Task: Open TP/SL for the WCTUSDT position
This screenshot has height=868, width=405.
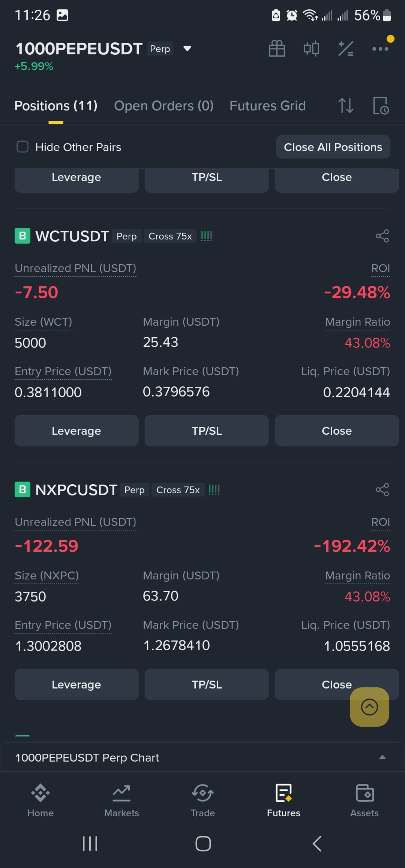Action: (x=207, y=431)
